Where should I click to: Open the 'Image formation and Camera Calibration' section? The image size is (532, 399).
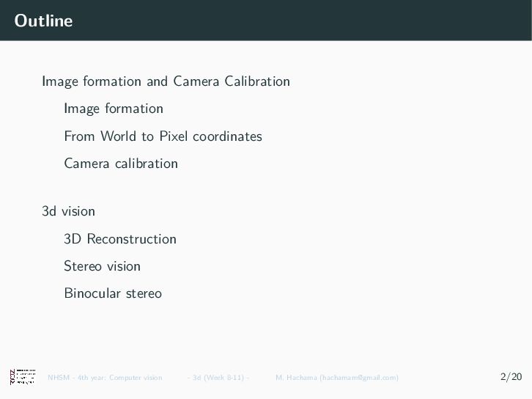(166, 81)
